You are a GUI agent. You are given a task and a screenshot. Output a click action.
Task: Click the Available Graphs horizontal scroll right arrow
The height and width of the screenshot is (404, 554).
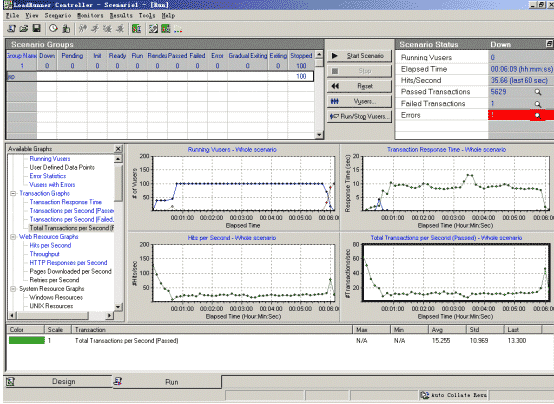tap(110, 315)
